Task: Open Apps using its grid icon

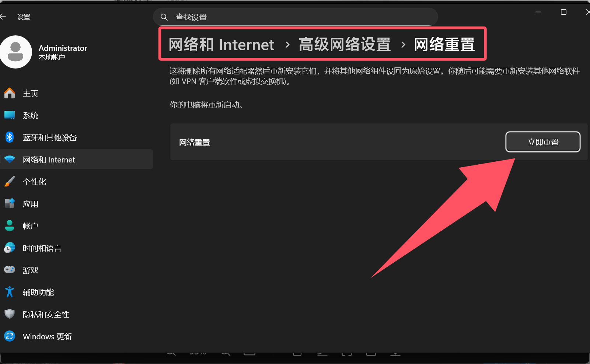Action: [10, 203]
